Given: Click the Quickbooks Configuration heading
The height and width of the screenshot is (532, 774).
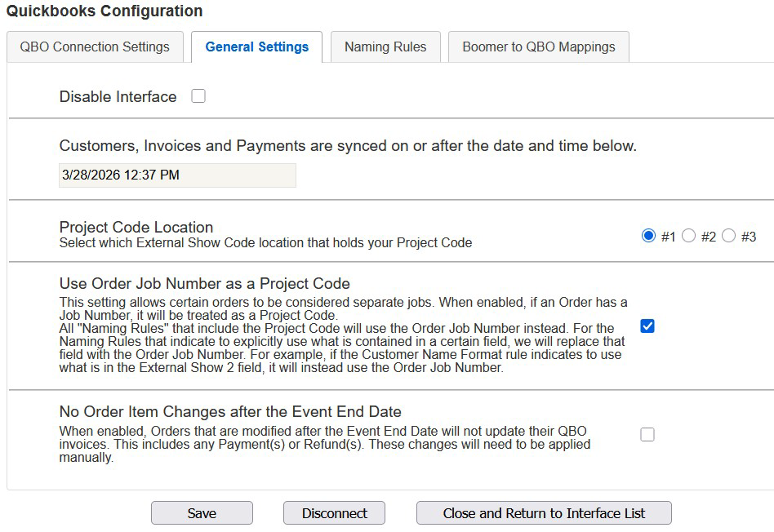Looking at the screenshot, I should 105,11.
